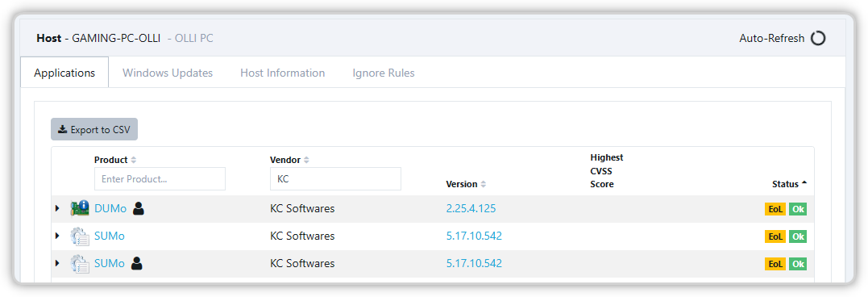Focus the Enter Product filter field
This screenshot has width=868, height=297.
pos(160,179)
